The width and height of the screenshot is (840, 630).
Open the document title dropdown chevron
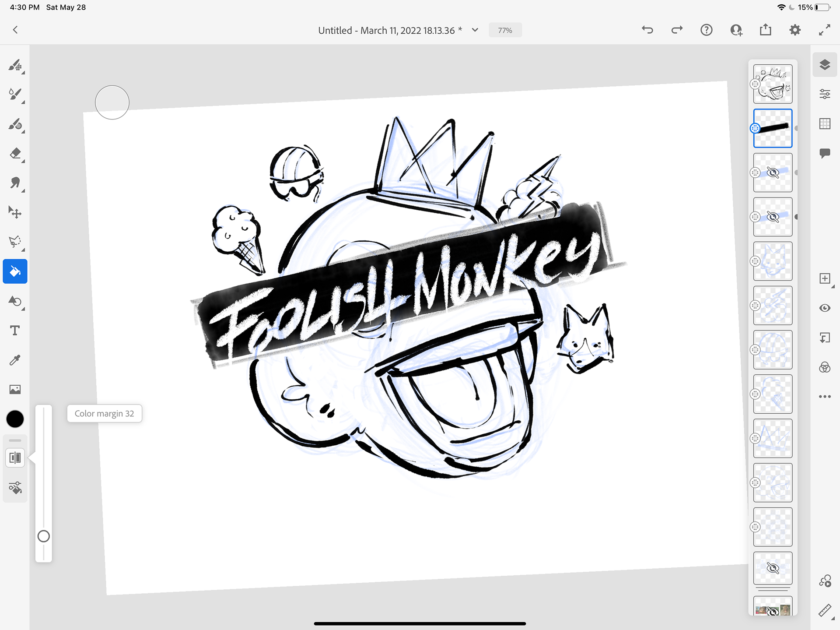point(475,30)
